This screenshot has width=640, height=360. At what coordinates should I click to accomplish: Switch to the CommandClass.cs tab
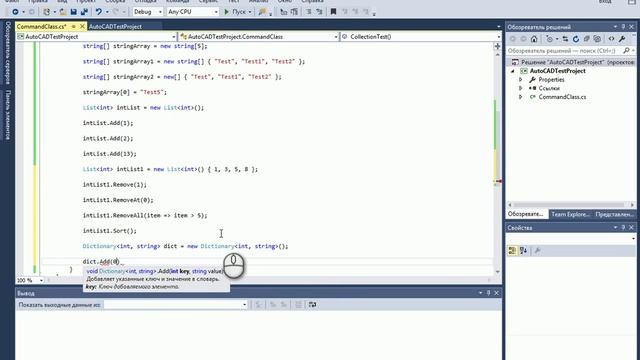(x=42, y=27)
